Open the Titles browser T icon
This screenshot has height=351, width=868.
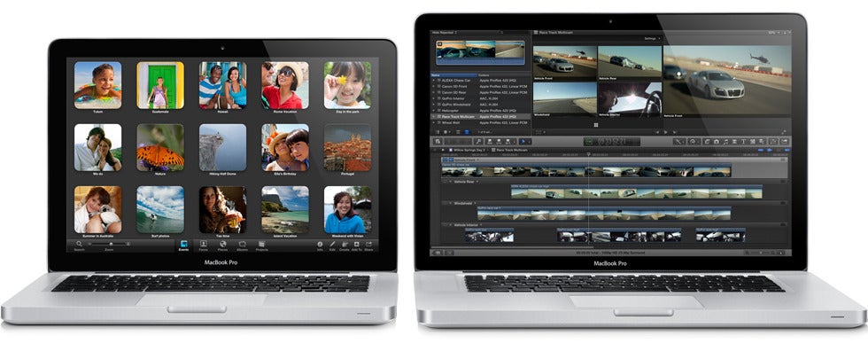[x=743, y=141]
